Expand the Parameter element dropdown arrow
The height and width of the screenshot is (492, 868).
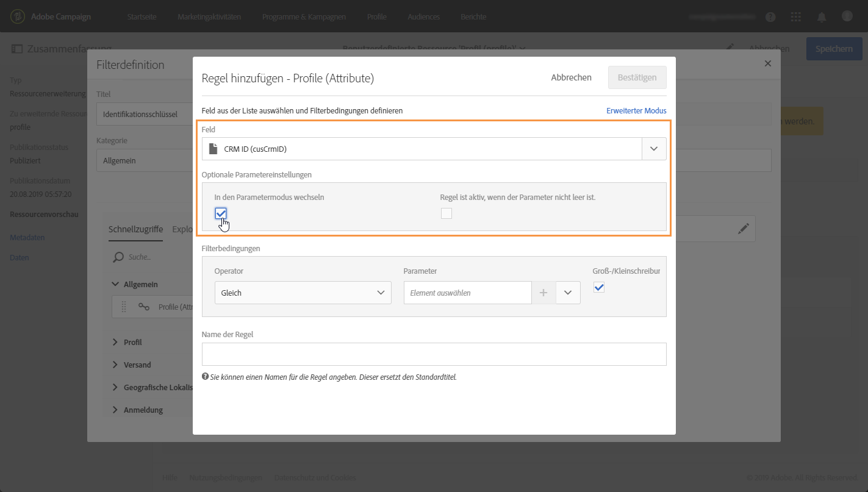coord(568,293)
